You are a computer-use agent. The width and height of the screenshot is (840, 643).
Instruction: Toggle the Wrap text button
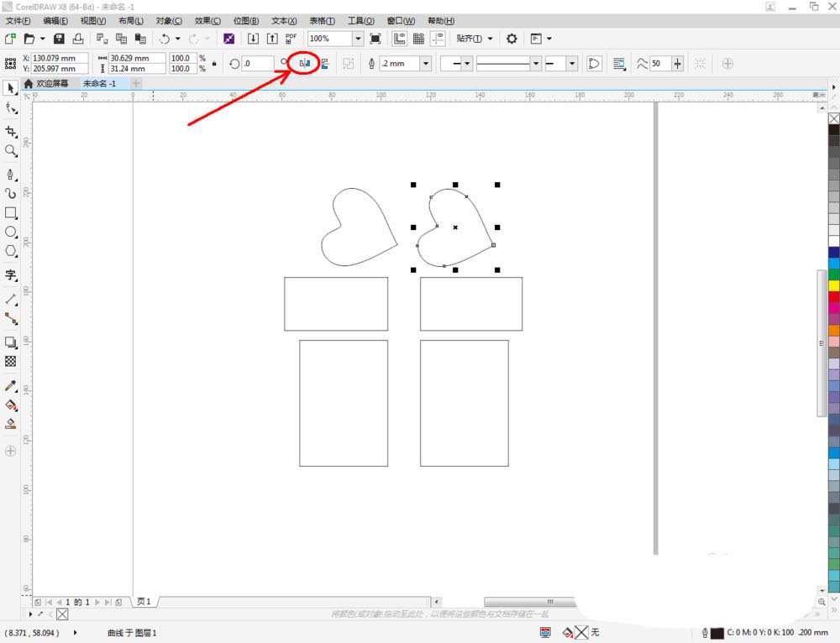pos(619,64)
